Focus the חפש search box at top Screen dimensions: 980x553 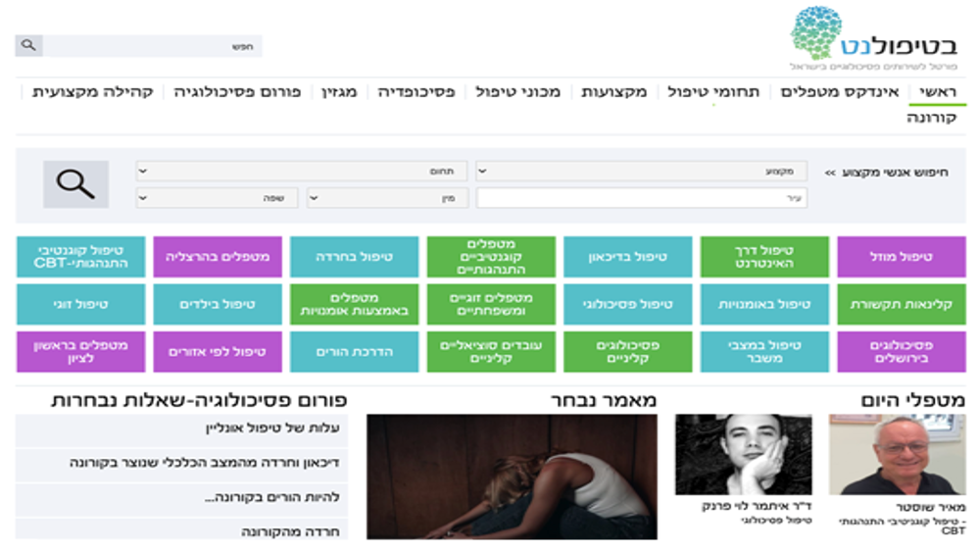click(153, 46)
